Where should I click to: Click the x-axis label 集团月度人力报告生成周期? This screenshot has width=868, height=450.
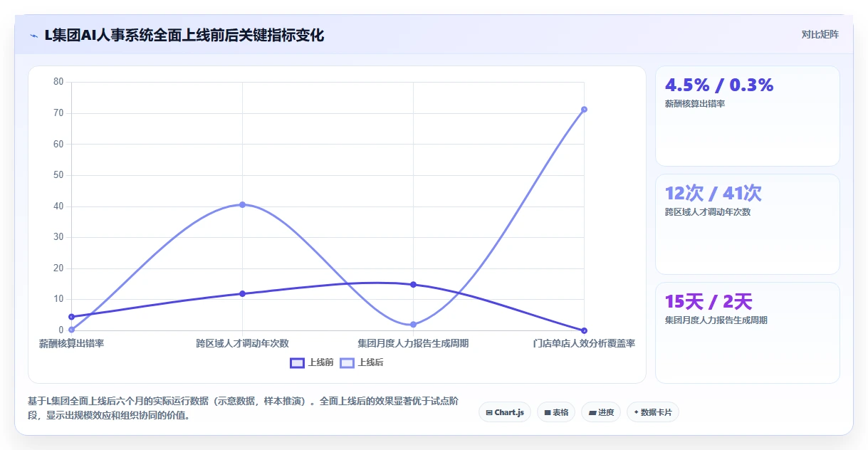coord(413,343)
